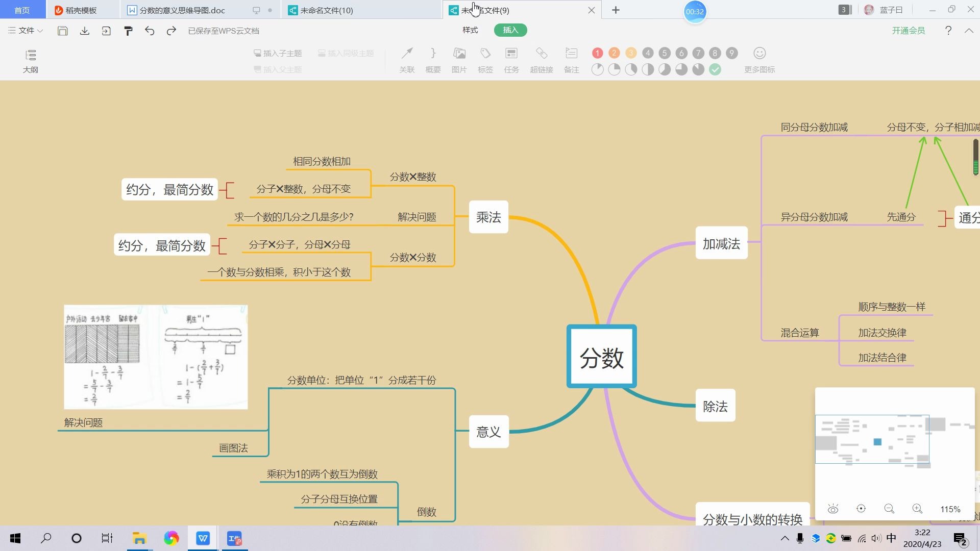Toggle the volume icon in tray

876,538
